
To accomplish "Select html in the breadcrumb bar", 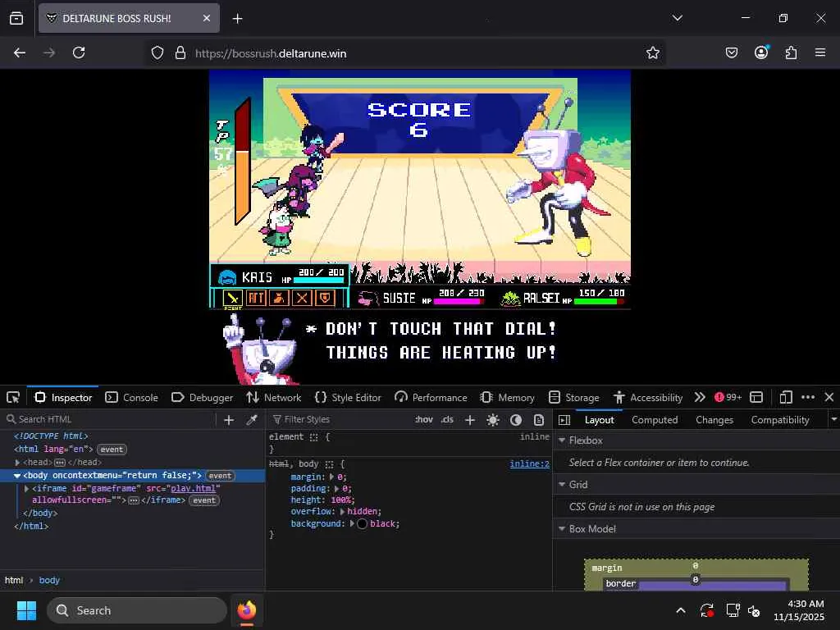I will pyautogui.click(x=14, y=580).
